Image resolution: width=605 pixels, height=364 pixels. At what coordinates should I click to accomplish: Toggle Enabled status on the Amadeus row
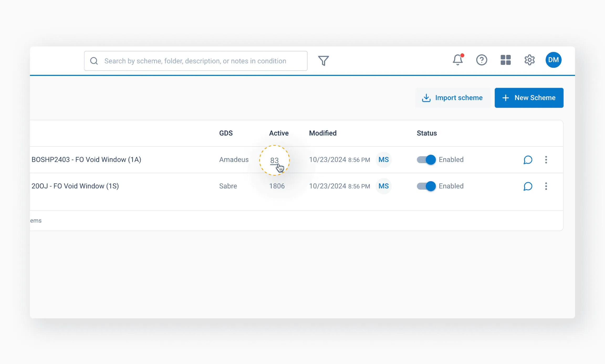tap(426, 160)
